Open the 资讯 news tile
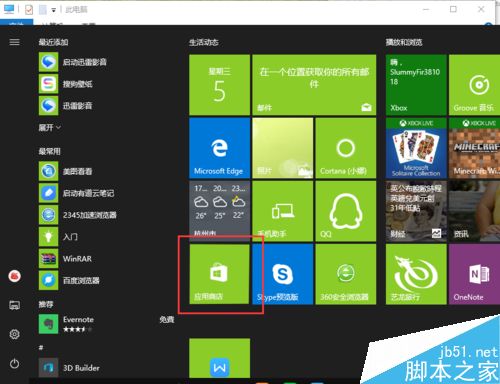500x384 pixels. pyautogui.click(x=474, y=211)
